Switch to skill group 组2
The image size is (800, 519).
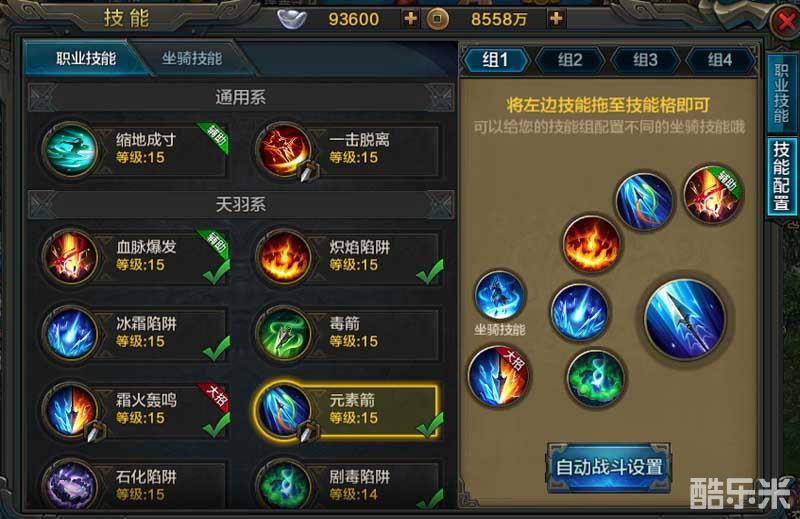point(570,60)
